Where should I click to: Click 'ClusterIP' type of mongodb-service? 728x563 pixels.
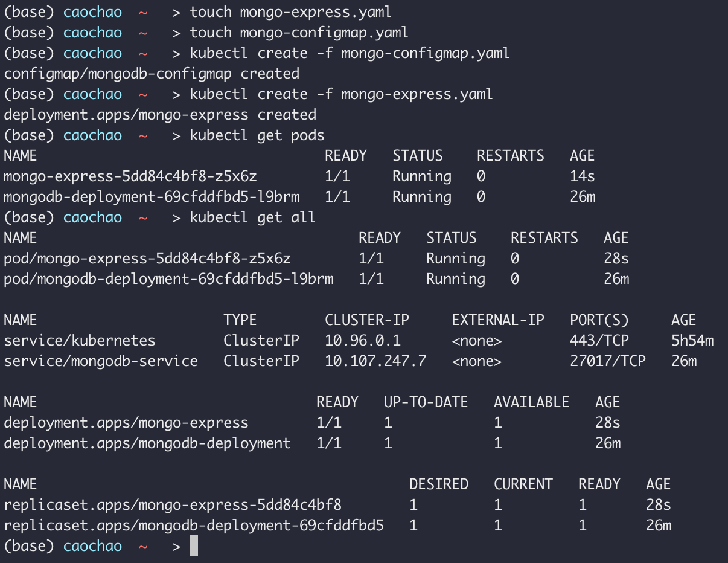[261, 361]
